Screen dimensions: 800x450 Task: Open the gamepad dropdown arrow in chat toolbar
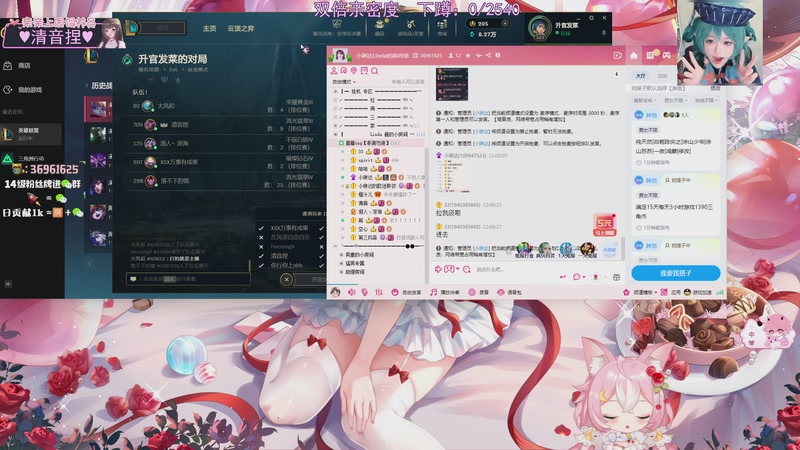pos(458,269)
